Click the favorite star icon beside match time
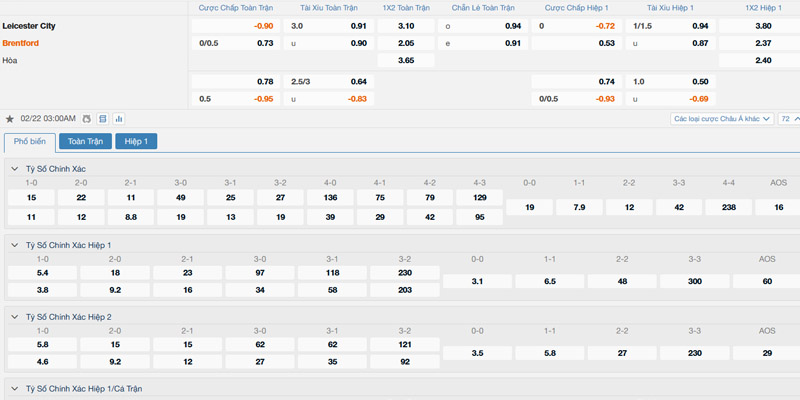Image resolution: width=800 pixels, height=400 pixels. [10, 119]
